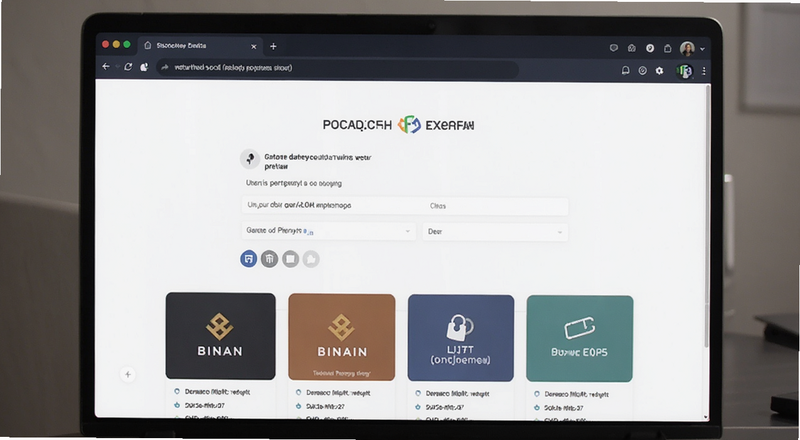Click the icon right of the shield icon
The height and width of the screenshot is (440, 800).
click(x=632, y=48)
